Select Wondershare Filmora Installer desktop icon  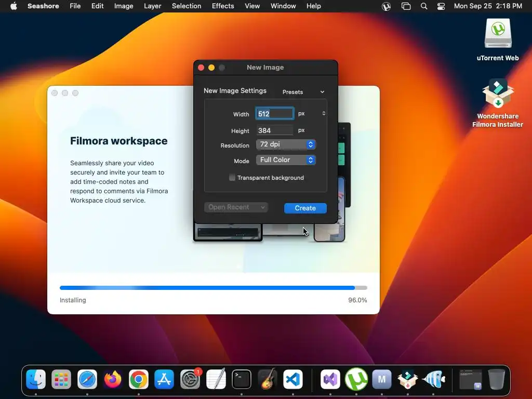click(498, 94)
